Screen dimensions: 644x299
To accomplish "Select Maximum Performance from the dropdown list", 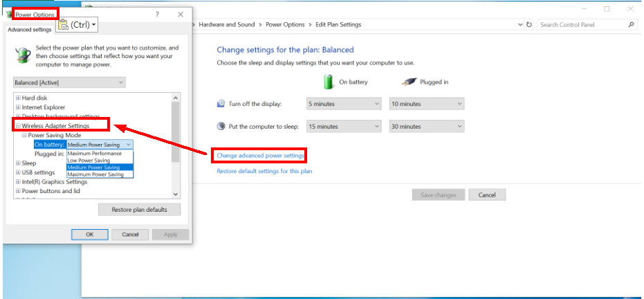I will [94, 153].
